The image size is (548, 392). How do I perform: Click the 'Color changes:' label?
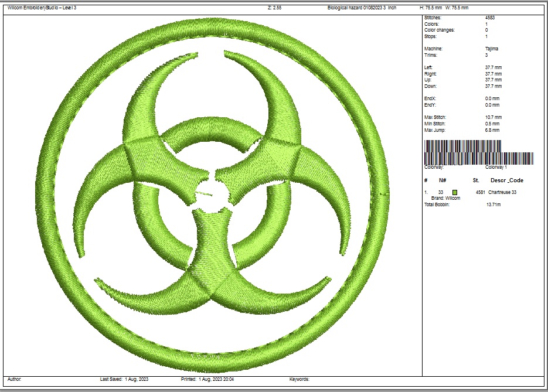click(440, 30)
